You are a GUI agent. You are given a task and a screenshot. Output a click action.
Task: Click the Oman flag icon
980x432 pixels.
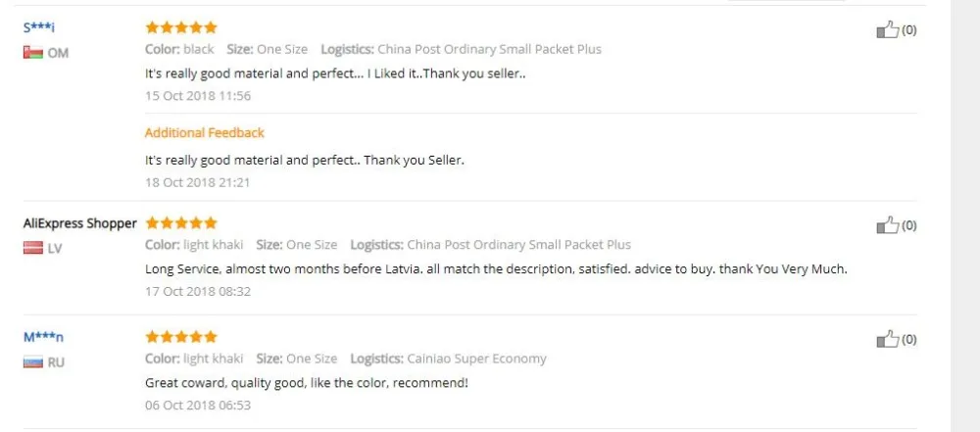click(32, 53)
